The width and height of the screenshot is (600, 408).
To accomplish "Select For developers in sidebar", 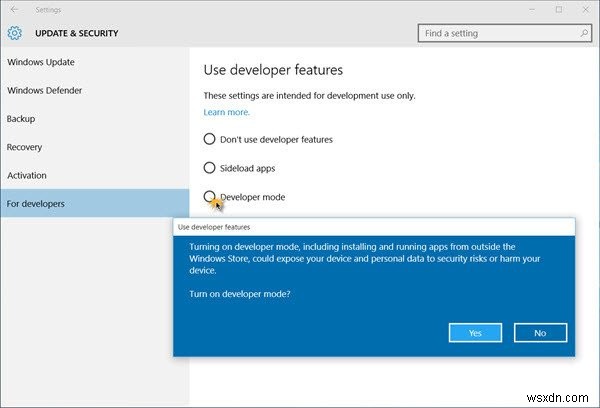I will click(95, 203).
